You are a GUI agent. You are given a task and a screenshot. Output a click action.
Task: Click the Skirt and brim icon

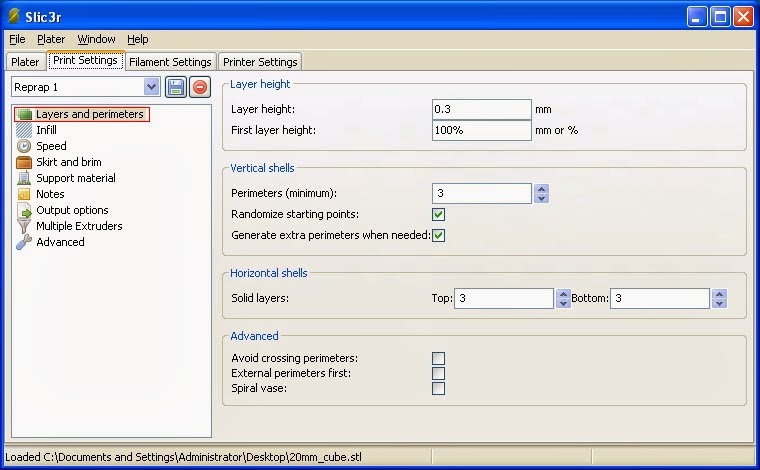24,162
